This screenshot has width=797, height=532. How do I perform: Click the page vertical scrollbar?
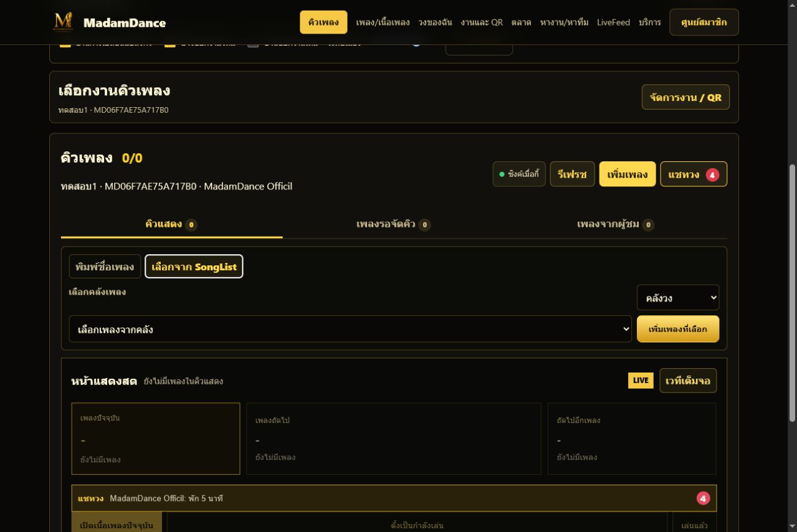(x=793, y=293)
